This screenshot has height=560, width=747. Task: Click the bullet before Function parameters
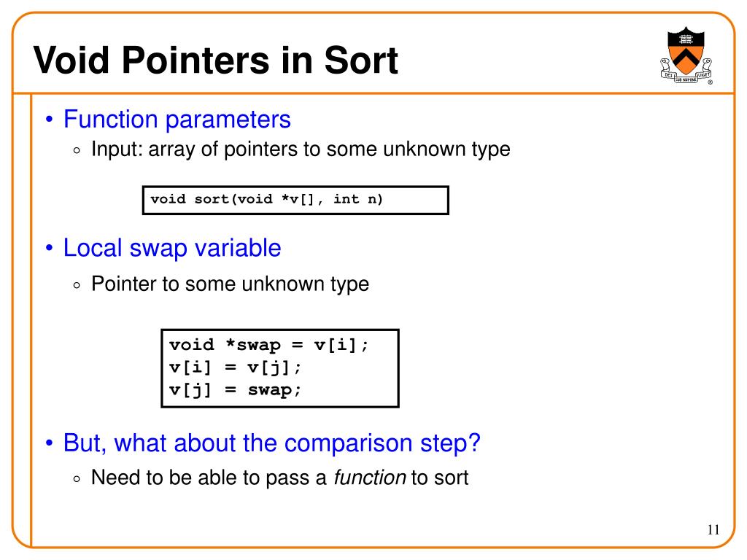point(49,120)
